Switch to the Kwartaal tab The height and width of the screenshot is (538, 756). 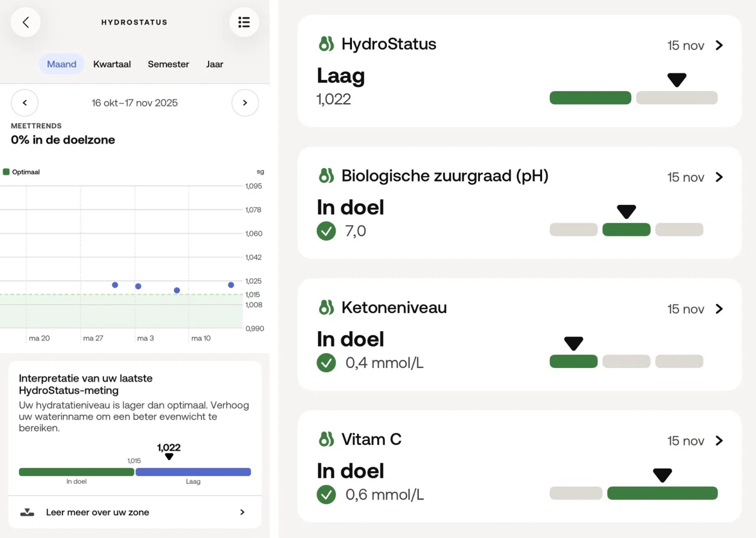(x=112, y=64)
